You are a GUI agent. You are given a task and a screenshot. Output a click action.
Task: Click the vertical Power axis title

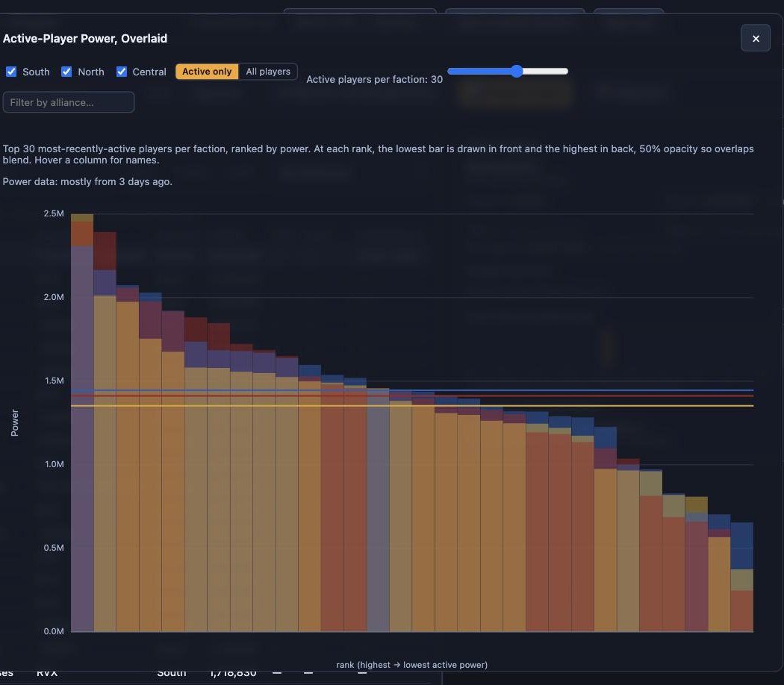click(x=14, y=422)
